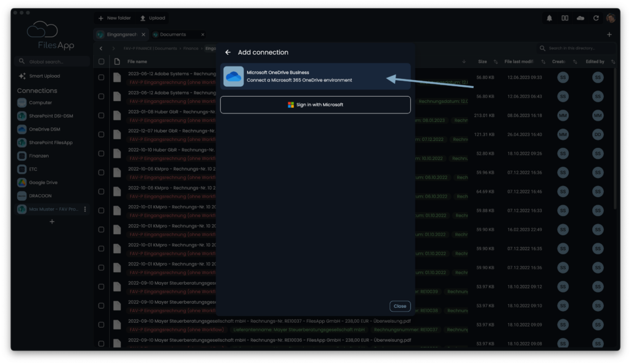
Task: Check the RE10037 Mayer Steuerberatungsgesellschaft row checkbox
Action: point(102,325)
